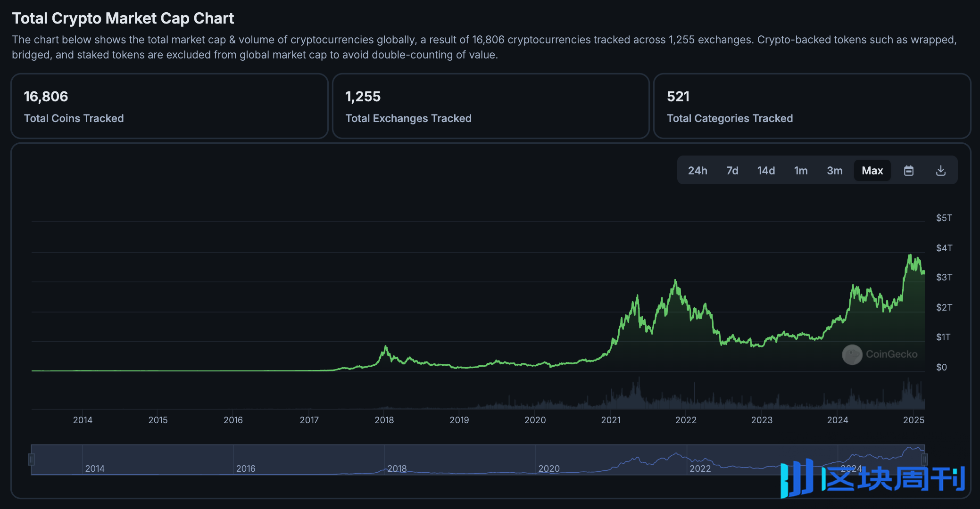Select the 24h time range
The image size is (980, 509).
tap(698, 171)
